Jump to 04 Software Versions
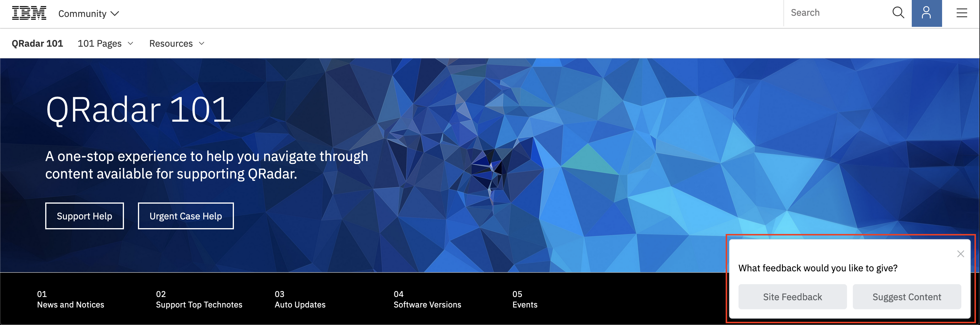Viewport: 980px width, 325px height. tap(427, 299)
